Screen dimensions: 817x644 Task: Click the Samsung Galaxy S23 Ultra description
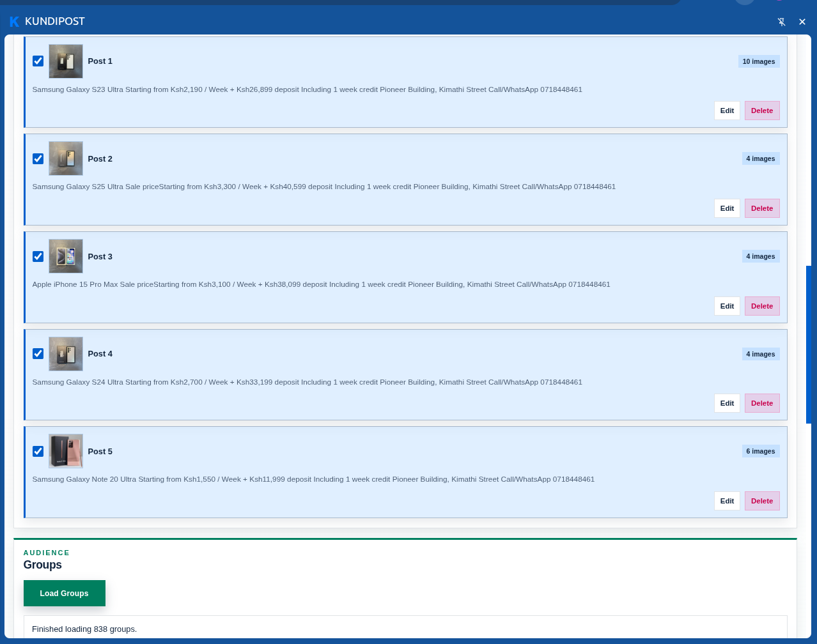click(307, 89)
